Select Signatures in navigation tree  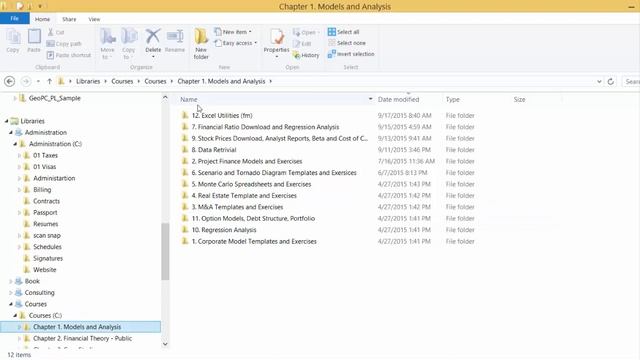point(48,258)
